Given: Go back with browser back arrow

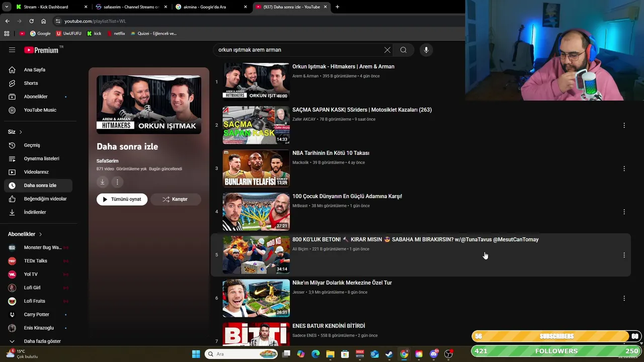Looking at the screenshot, I should point(7,21).
